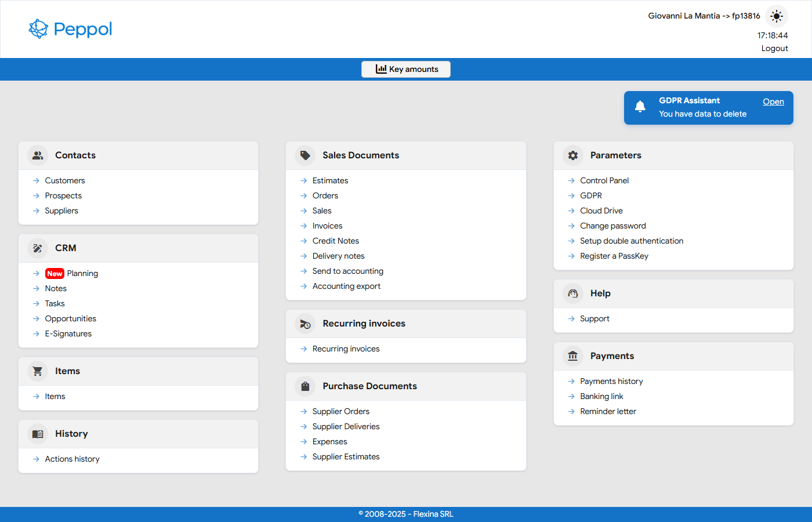Viewport: 812px width, 522px height.
Task: Open Supplier Deliveries
Action: click(346, 426)
